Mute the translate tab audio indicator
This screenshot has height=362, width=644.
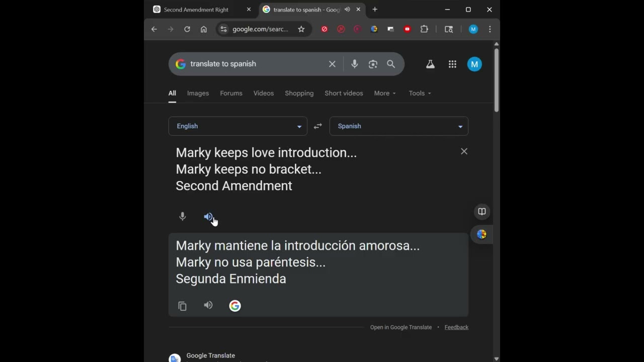[347, 10]
